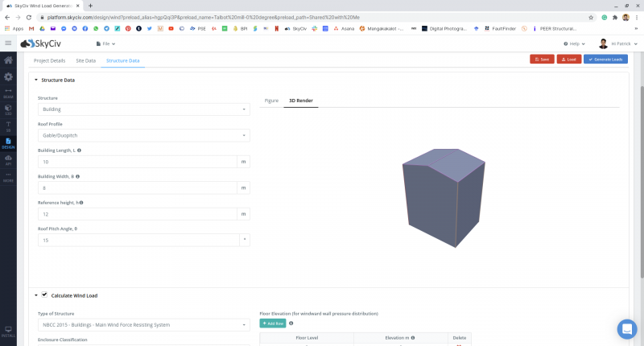Switch to the Site Data tab
644x346 pixels.
coord(85,60)
